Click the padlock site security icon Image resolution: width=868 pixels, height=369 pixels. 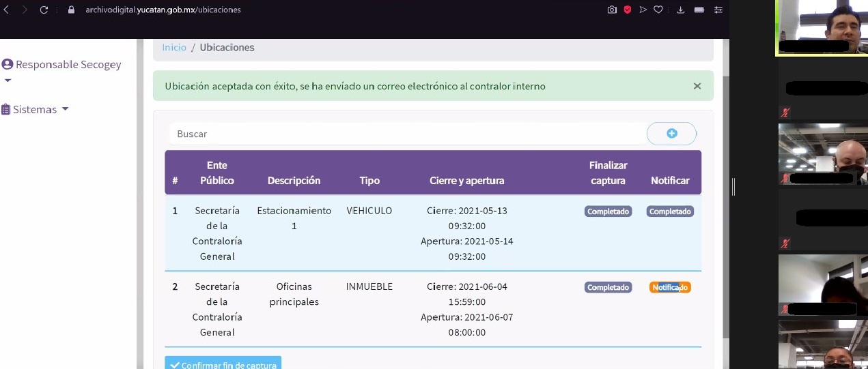(71, 10)
